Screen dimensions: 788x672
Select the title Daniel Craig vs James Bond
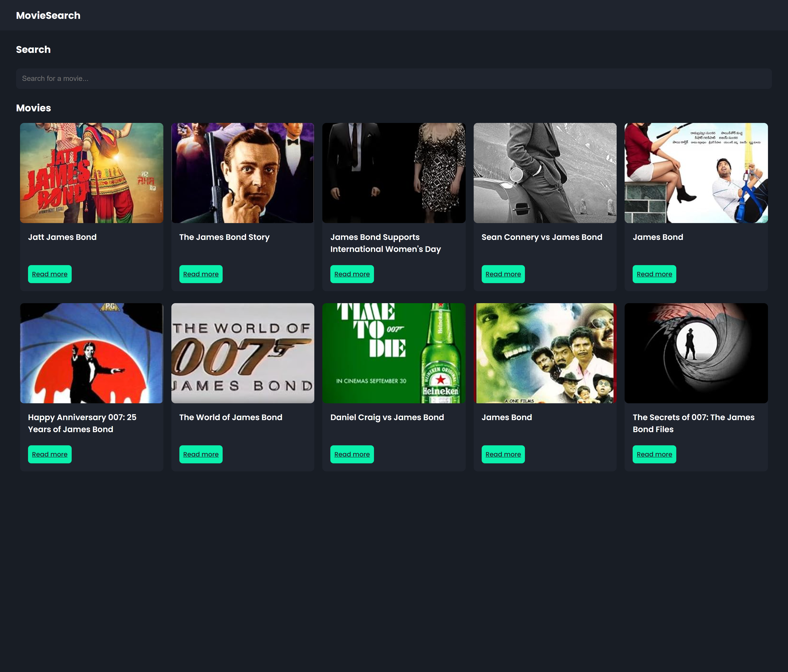point(387,417)
